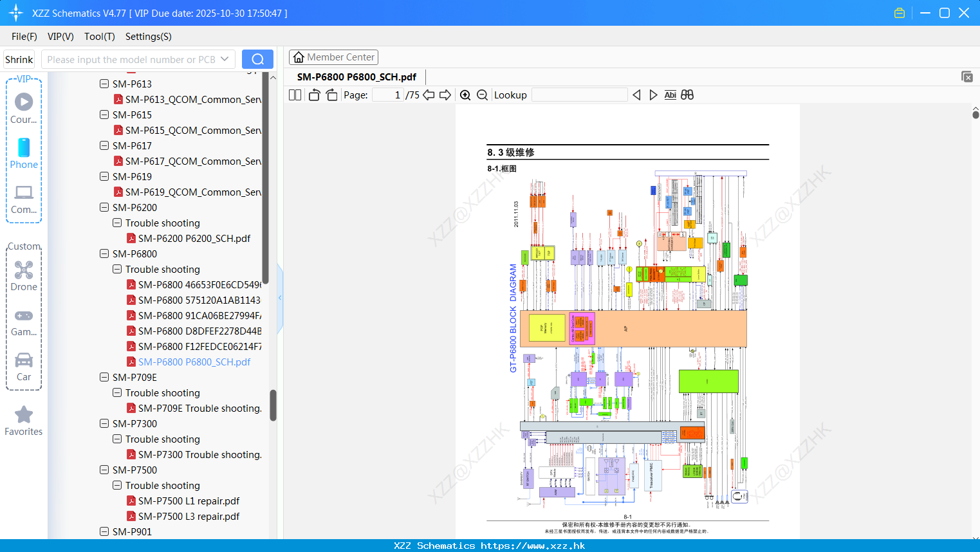Screen dimensions: 980x552
Task: Collapse the SM-P901 tree node
Action: 104,531
